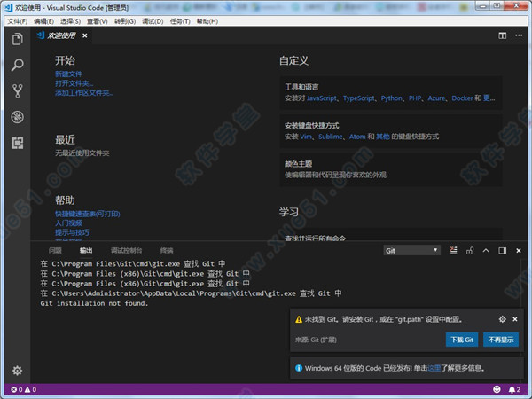Viewport: 532px width, 399px height.
Task: Click the info icon in Windows 64 notification
Action: 299,368
